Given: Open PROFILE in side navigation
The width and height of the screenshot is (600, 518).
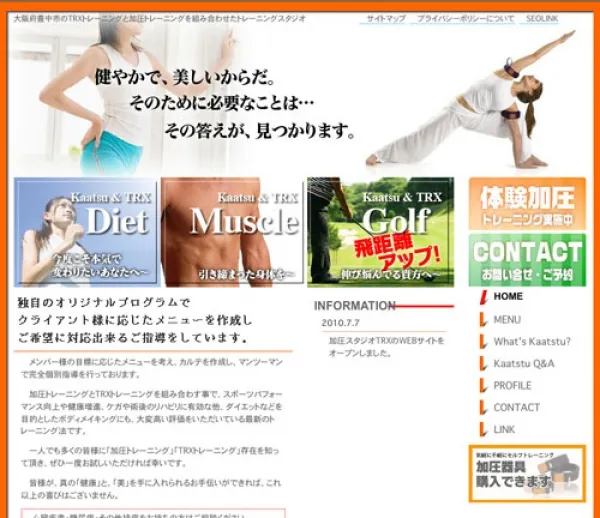Looking at the screenshot, I should tap(512, 386).
